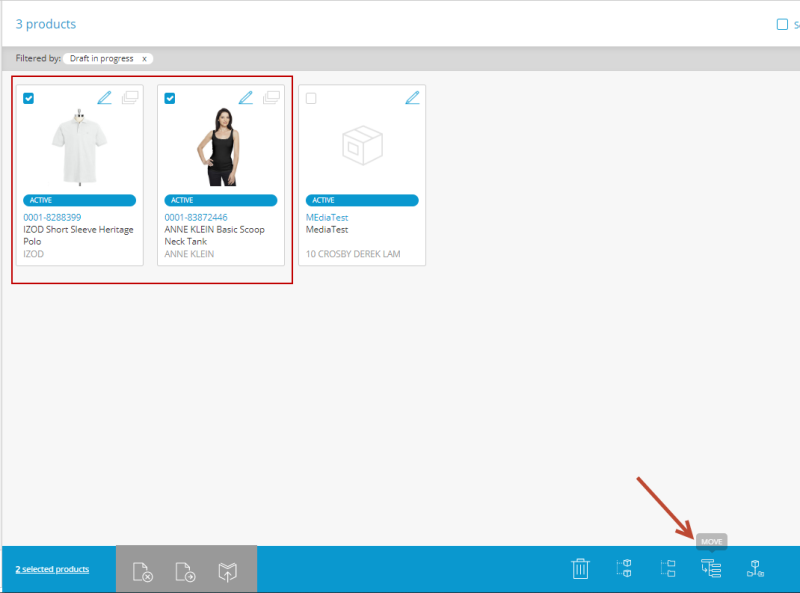Click edit pencil on MEdiaTest card
Image resolution: width=800 pixels, height=593 pixels.
412,98
